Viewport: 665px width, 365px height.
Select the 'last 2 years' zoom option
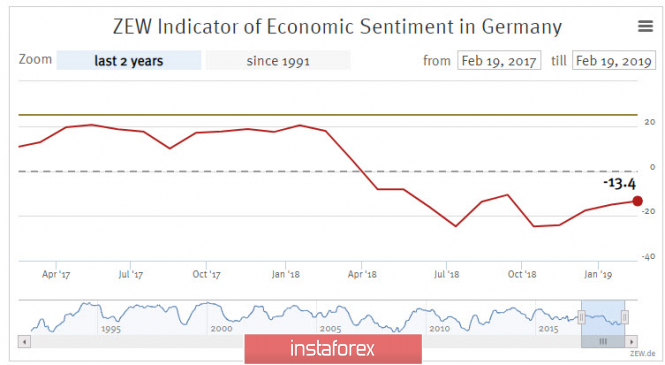(x=129, y=60)
